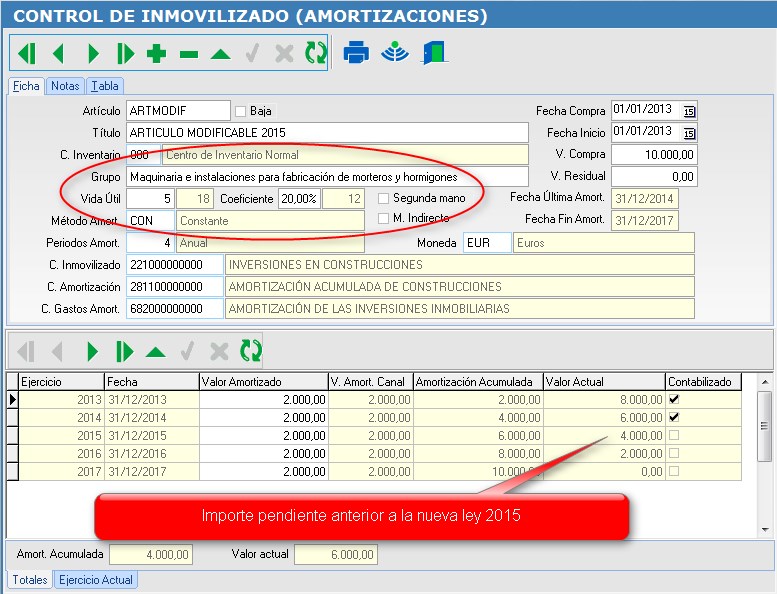Screen dimensions: 777x594
Task: Go to next record in top toolbar
Action: point(92,54)
